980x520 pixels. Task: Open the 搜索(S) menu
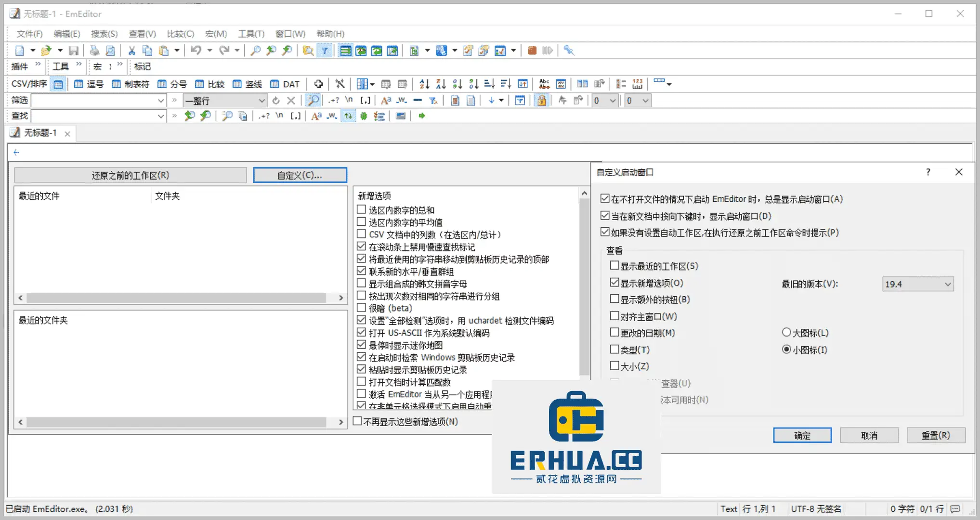105,34
